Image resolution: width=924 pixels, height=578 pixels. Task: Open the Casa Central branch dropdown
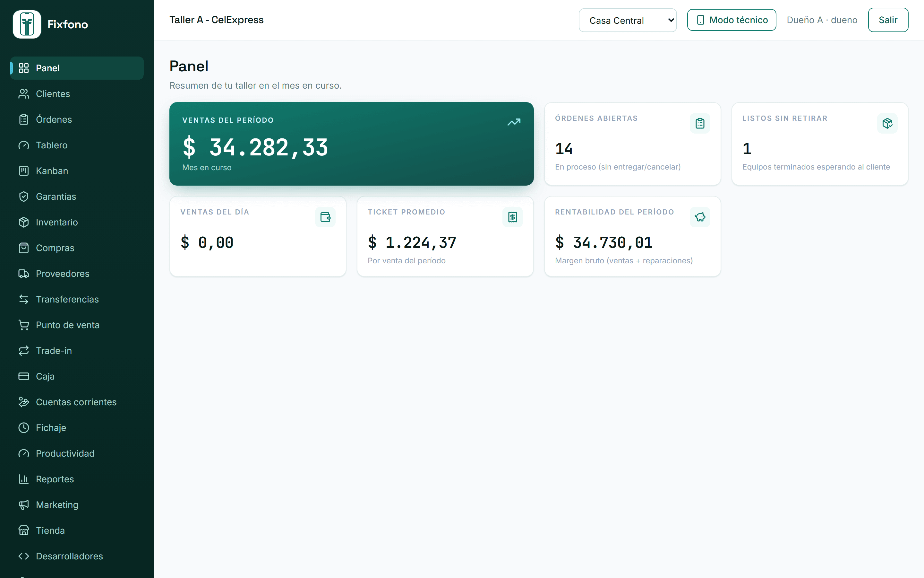tap(628, 20)
